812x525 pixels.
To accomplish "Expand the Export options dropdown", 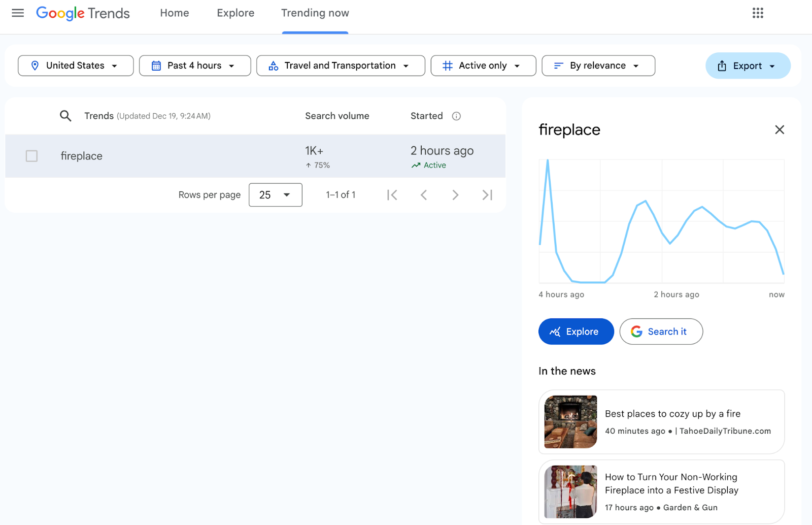I will coord(748,65).
